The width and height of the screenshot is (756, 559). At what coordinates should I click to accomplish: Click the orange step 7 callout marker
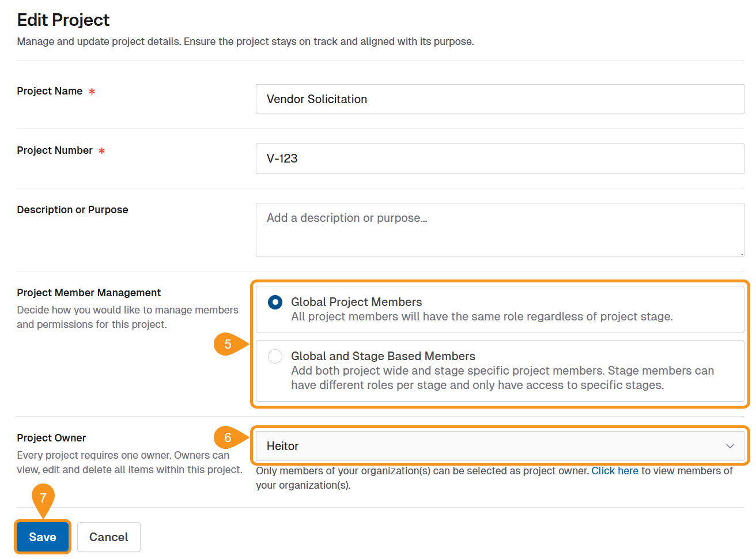tap(43, 498)
